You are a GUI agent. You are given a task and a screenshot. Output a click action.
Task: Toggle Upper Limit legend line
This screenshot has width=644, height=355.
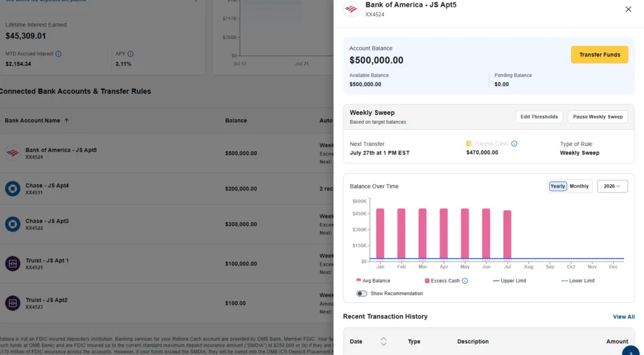509,281
